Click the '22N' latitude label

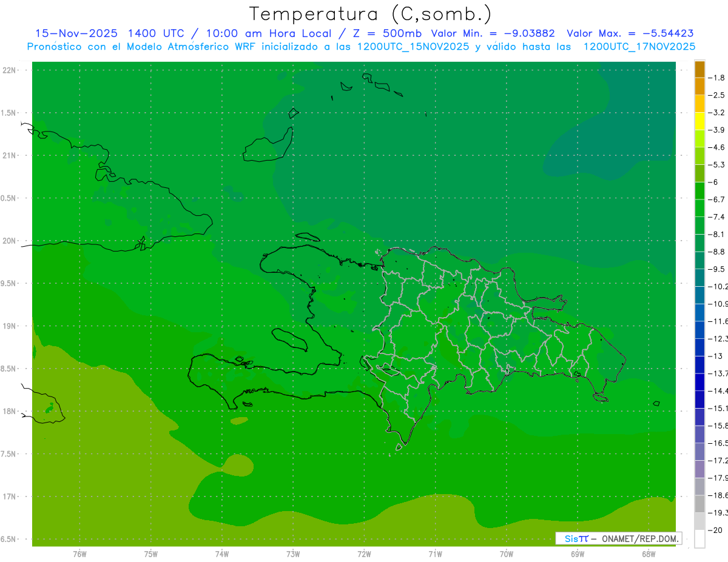tap(8, 70)
